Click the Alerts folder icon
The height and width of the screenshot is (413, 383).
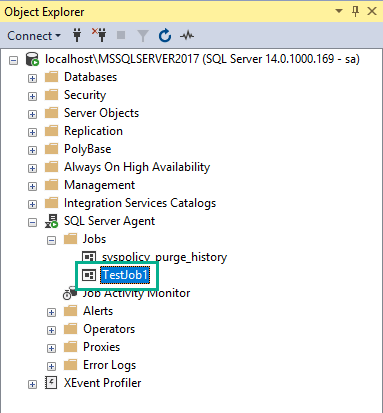(x=70, y=311)
